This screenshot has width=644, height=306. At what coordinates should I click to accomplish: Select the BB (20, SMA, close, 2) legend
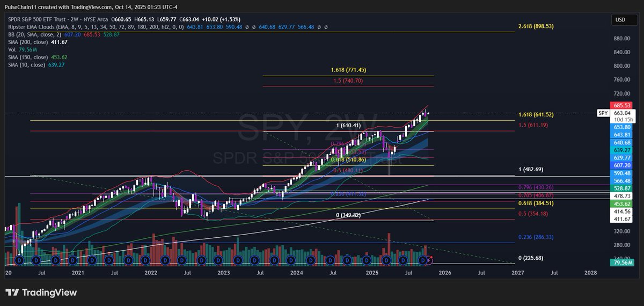pyautogui.click(x=34, y=34)
